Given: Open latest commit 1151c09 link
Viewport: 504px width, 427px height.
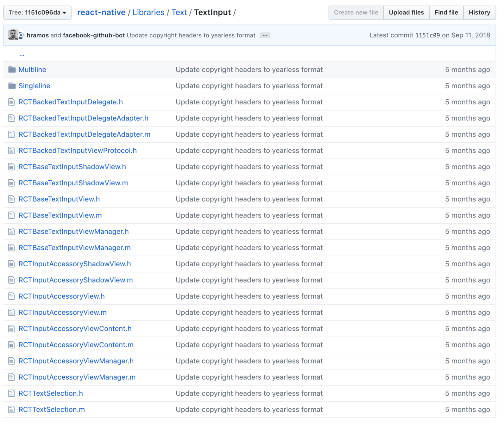Looking at the screenshot, I should (x=427, y=35).
